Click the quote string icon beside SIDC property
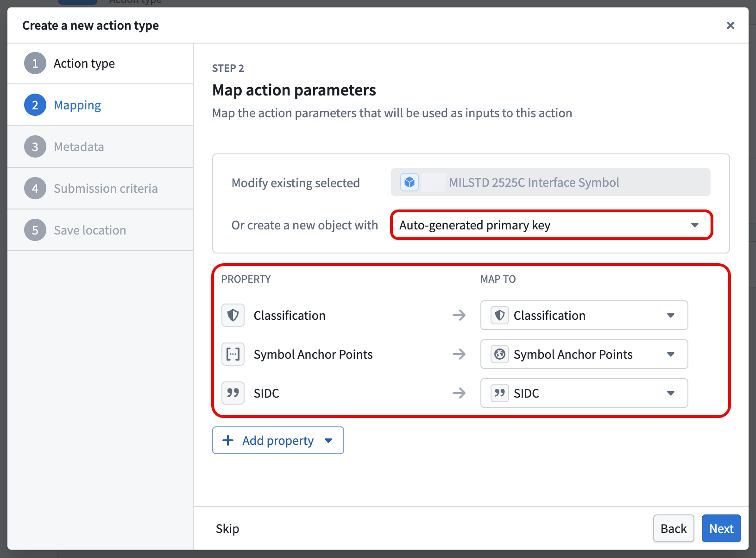 pyautogui.click(x=233, y=393)
